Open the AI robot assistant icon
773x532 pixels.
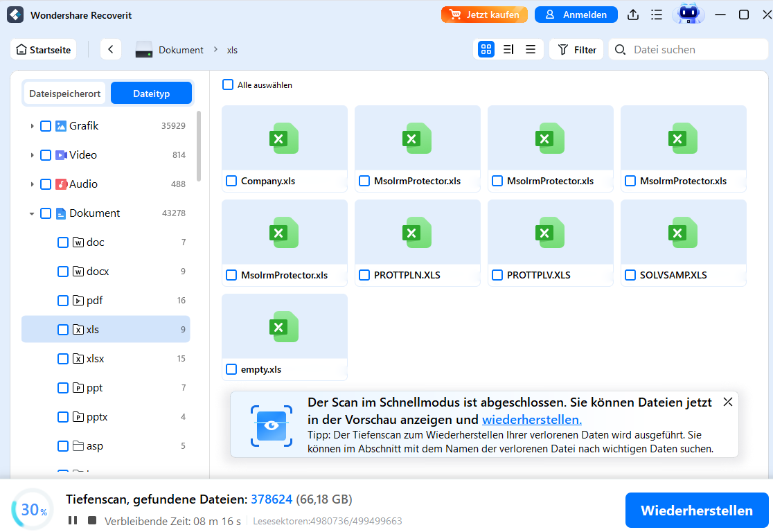click(688, 15)
